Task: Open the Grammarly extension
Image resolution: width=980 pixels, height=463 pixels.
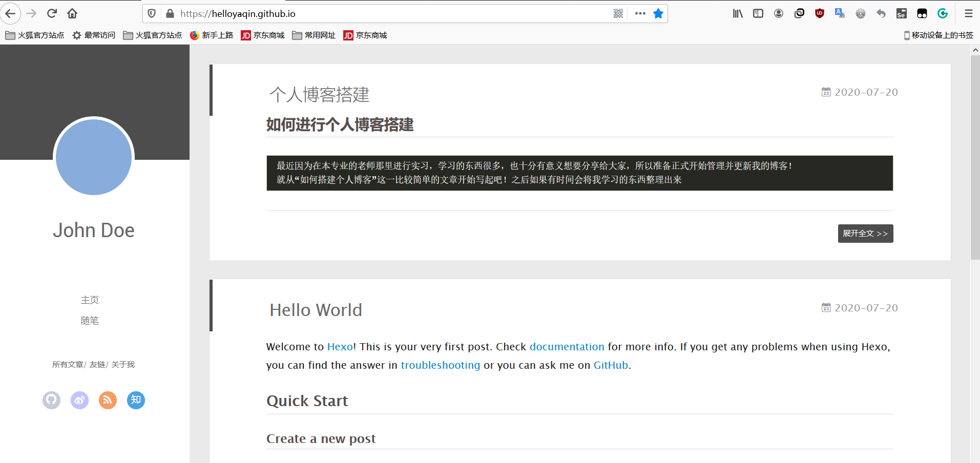Action: coord(943,13)
